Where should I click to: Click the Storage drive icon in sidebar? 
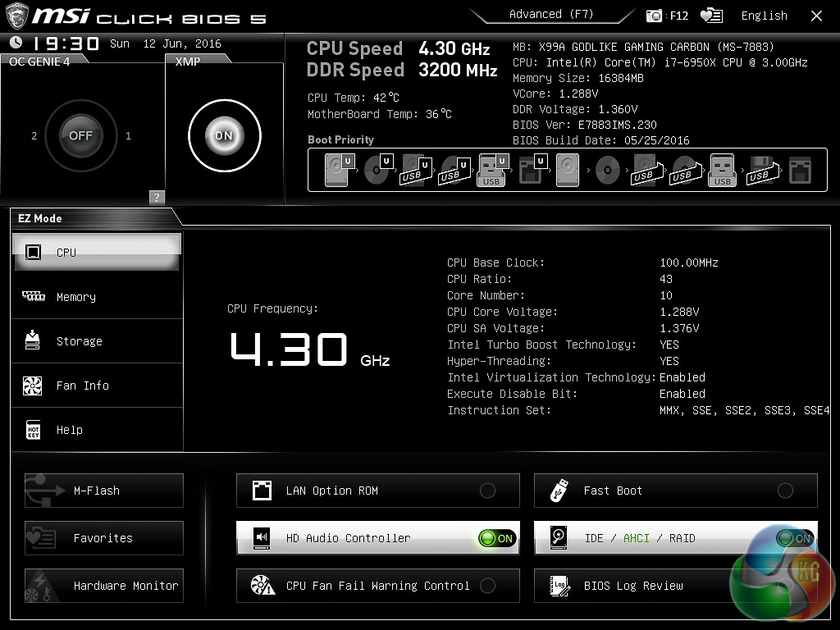point(33,341)
